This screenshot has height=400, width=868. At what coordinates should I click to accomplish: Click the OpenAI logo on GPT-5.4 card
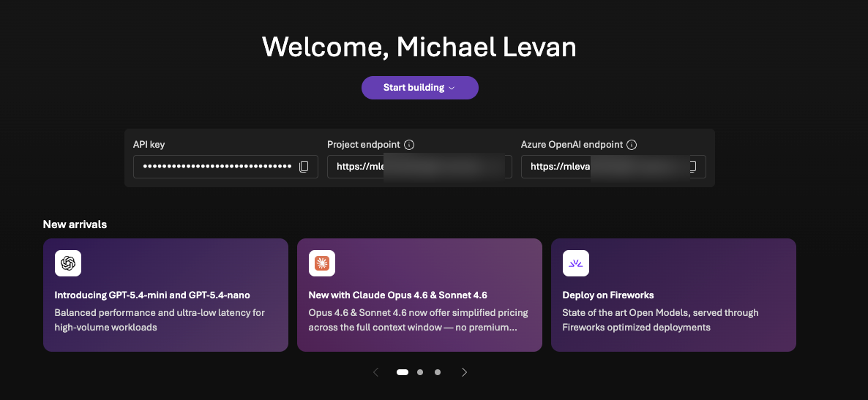tap(68, 263)
